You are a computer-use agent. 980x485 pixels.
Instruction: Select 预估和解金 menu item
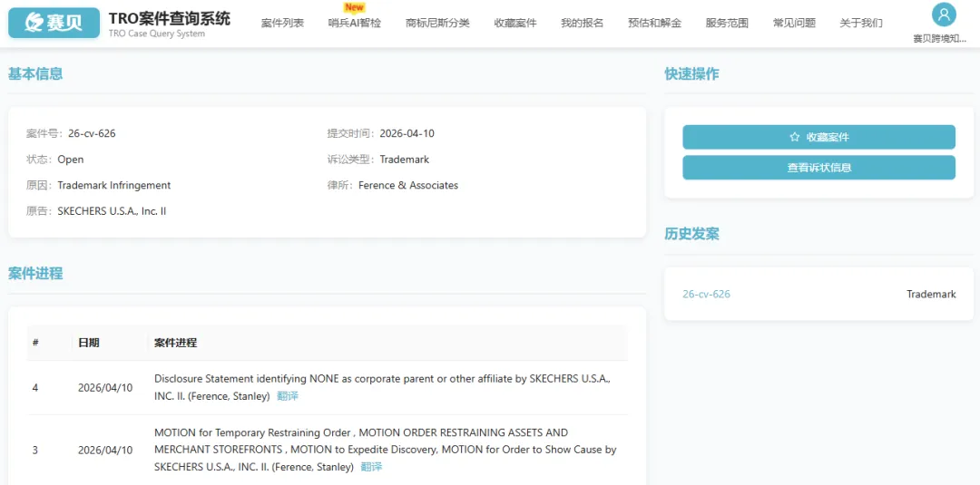point(654,23)
